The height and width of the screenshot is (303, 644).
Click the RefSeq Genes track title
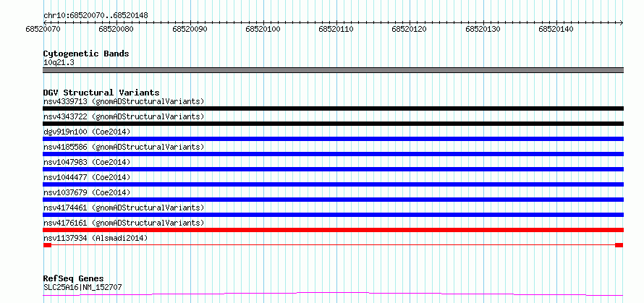click(x=73, y=279)
